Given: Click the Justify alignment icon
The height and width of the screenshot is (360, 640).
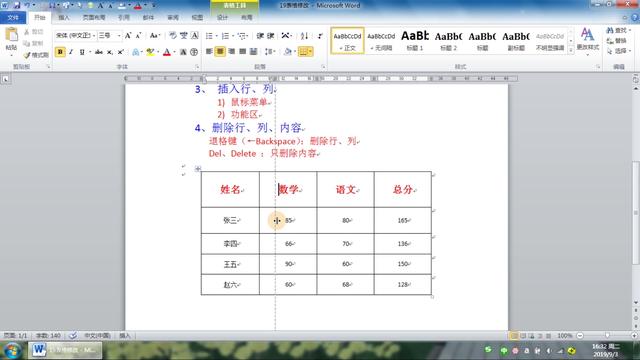Looking at the screenshot, I should pyautogui.click(x=242, y=51).
